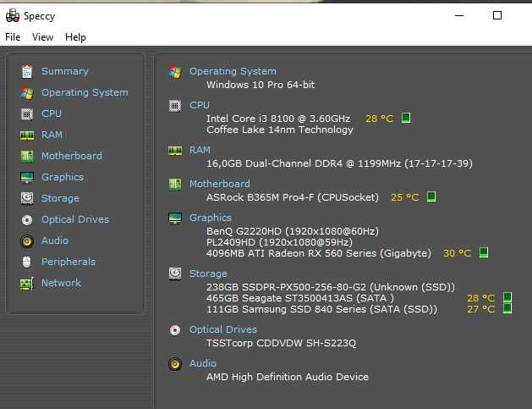Select CPU label in the sidebar
Image resolution: width=532 pixels, height=409 pixels.
52,113
